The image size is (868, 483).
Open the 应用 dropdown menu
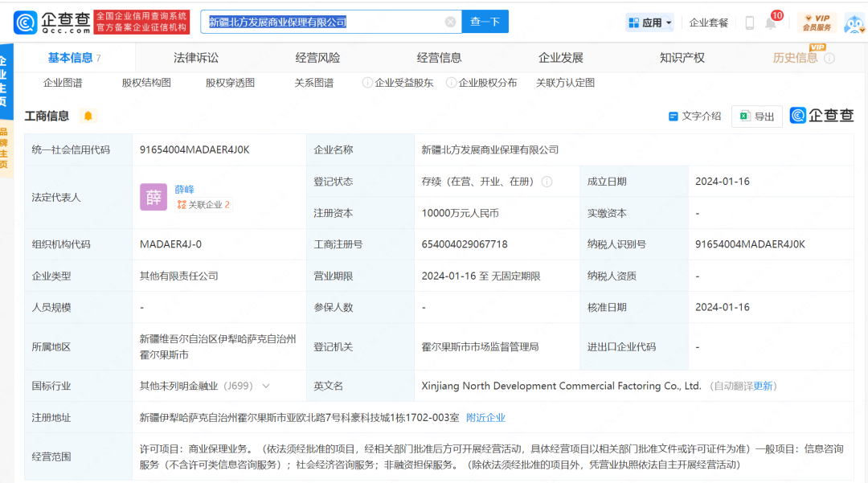click(x=650, y=23)
